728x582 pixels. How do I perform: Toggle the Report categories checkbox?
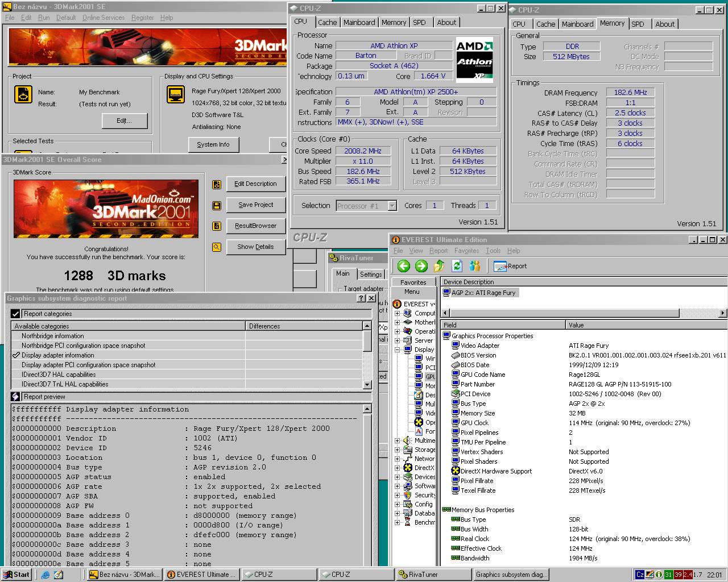[x=15, y=314]
